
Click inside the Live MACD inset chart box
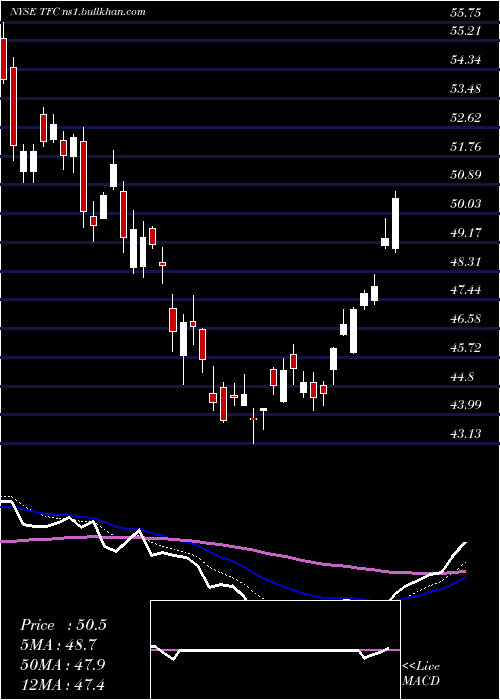pyautogui.click(x=275, y=650)
